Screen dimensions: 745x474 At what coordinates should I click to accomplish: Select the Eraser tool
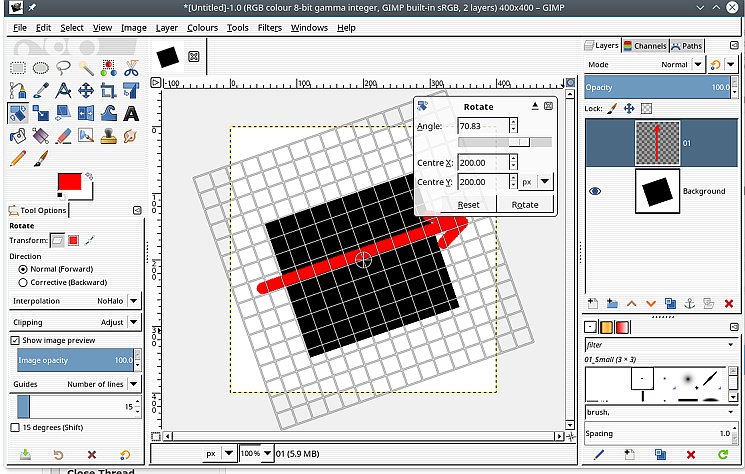(x=63, y=135)
